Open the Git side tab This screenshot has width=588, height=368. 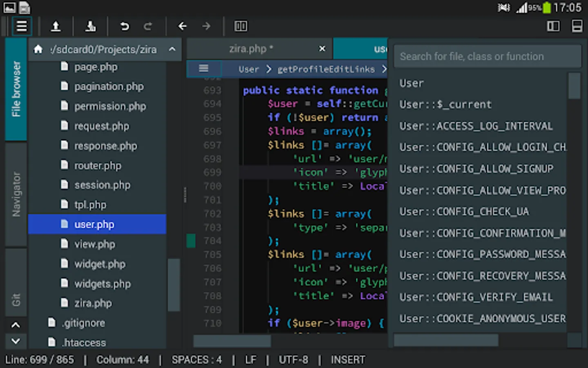(x=16, y=299)
